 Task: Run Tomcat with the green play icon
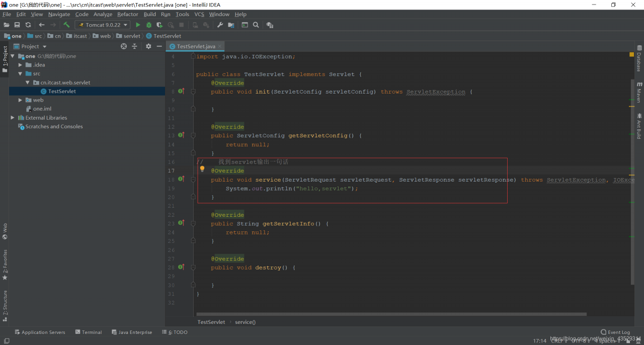[138, 25]
